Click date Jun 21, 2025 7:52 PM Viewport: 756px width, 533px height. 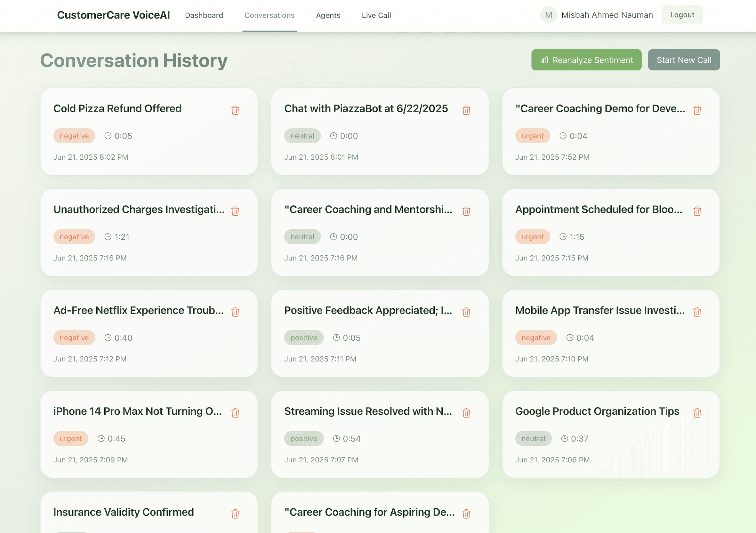coord(552,157)
